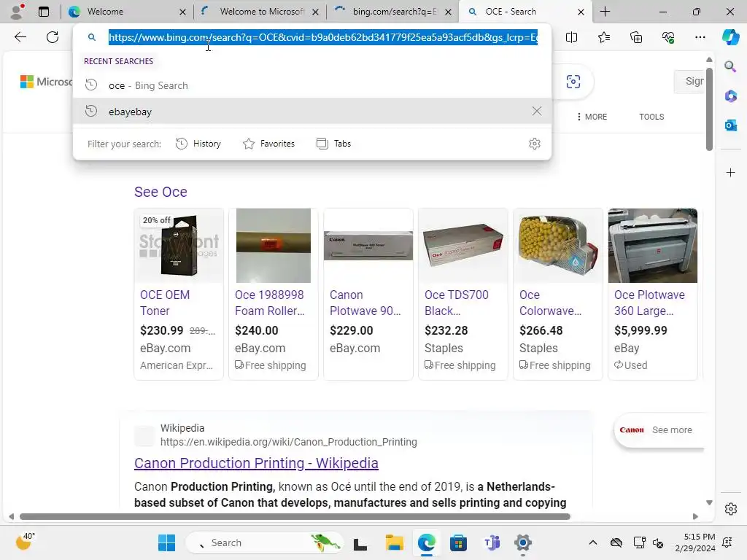Click the highlighted URL in the address bar
This screenshot has width=747, height=560.
(323, 37)
